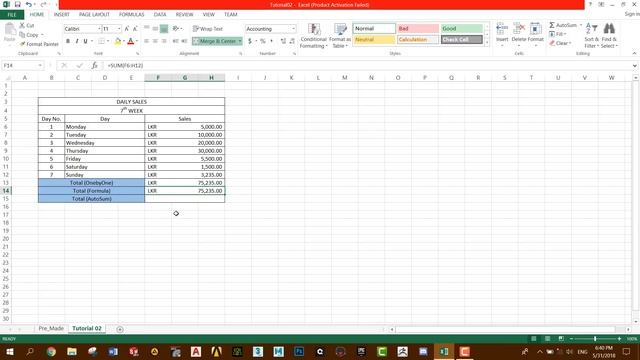Apply the Bad cell style

click(x=418, y=29)
